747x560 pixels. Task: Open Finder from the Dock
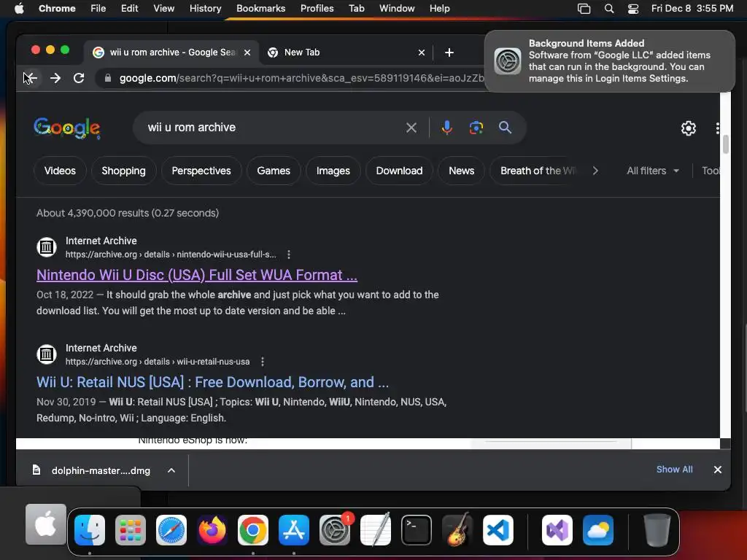pyautogui.click(x=90, y=530)
